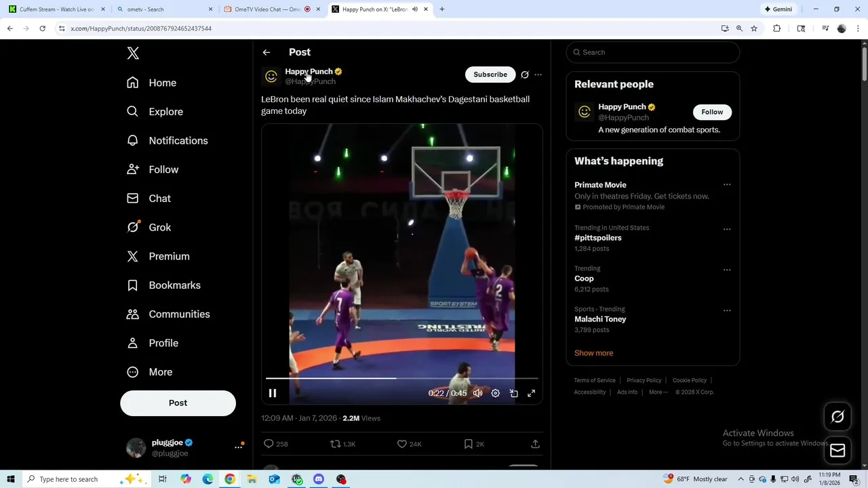The width and height of the screenshot is (868, 488).
Task: Open options for Coop trend
Action: (x=727, y=270)
